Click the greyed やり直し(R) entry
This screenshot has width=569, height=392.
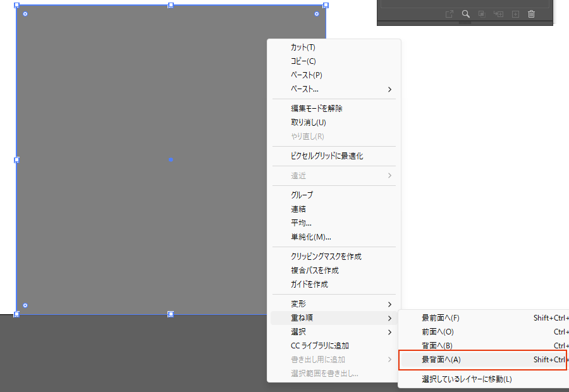coord(334,136)
